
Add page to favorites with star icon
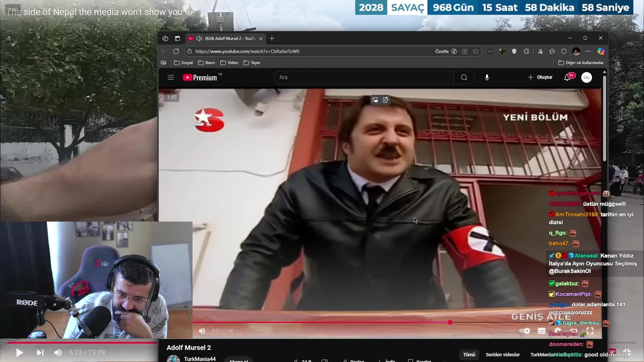point(475,51)
